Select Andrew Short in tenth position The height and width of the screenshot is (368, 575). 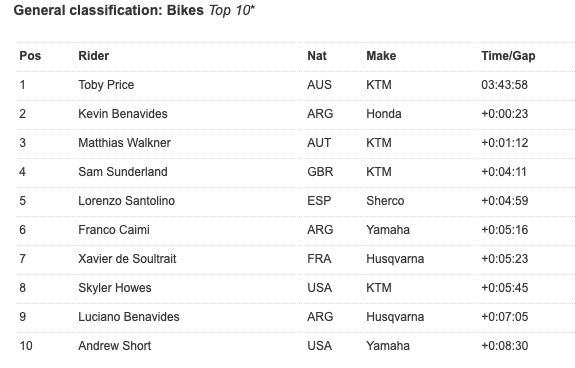click(114, 346)
